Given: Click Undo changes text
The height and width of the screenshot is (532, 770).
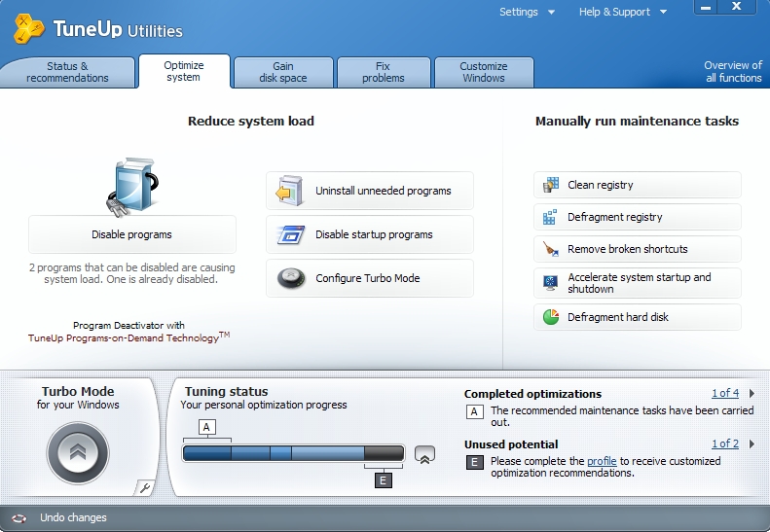Looking at the screenshot, I should [73, 517].
